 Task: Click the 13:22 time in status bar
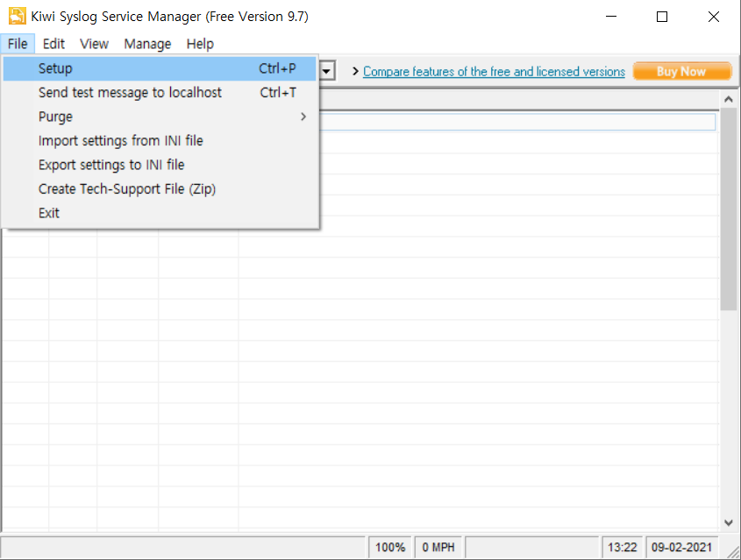pyautogui.click(x=623, y=547)
